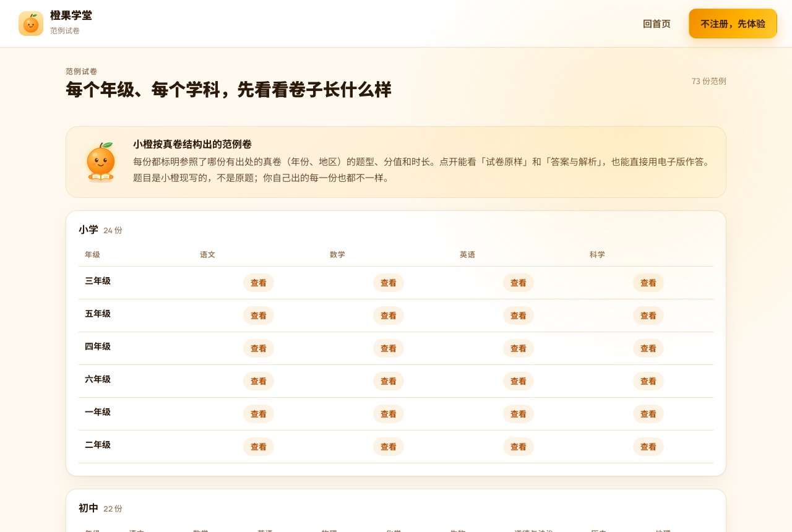Click the 73 份范例 count text
Screen dimensions: 792x532
709,81
